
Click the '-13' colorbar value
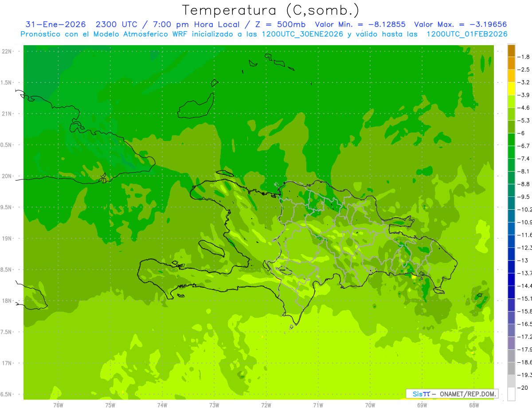click(523, 260)
